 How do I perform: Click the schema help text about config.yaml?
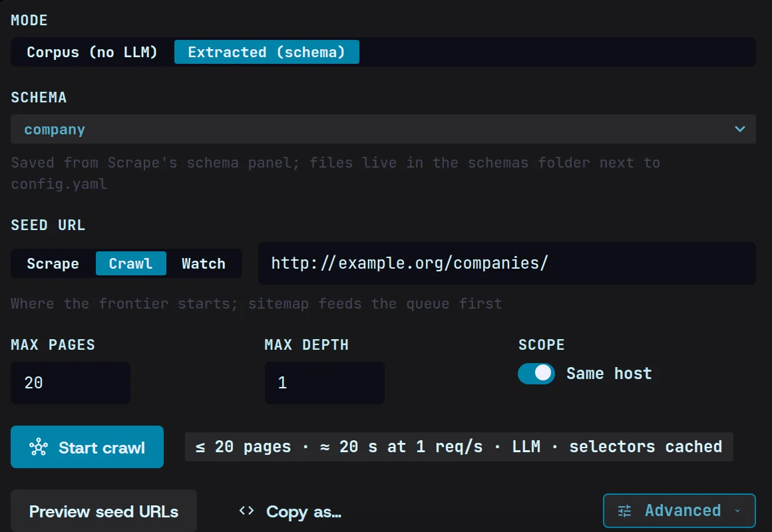335,173
